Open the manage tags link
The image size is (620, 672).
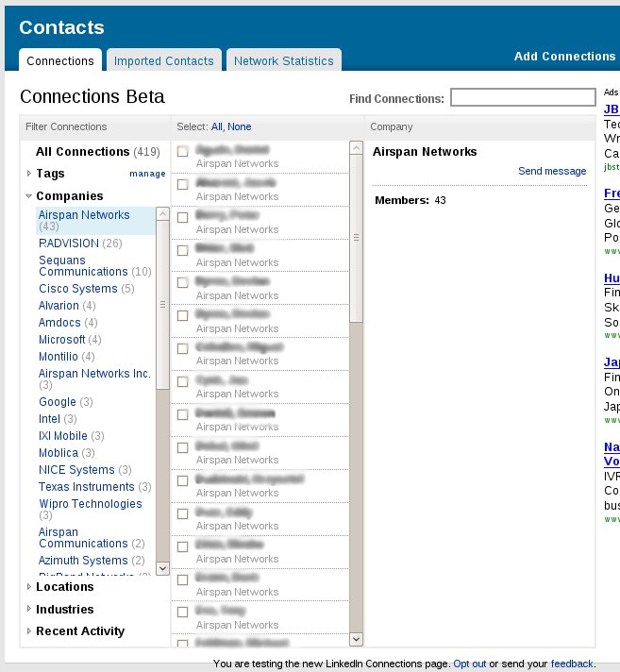(x=147, y=173)
